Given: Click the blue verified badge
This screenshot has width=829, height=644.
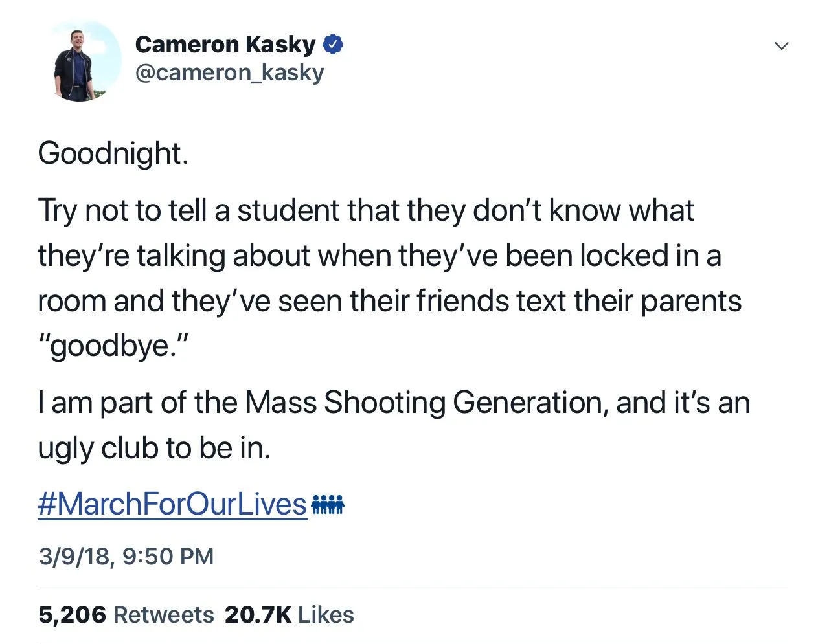Looking at the screenshot, I should pos(333,44).
